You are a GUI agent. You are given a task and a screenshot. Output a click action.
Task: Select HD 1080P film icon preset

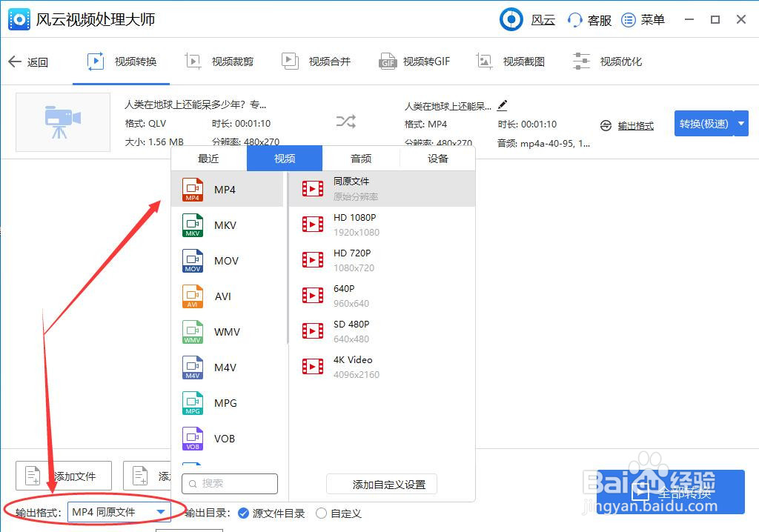(313, 224)
